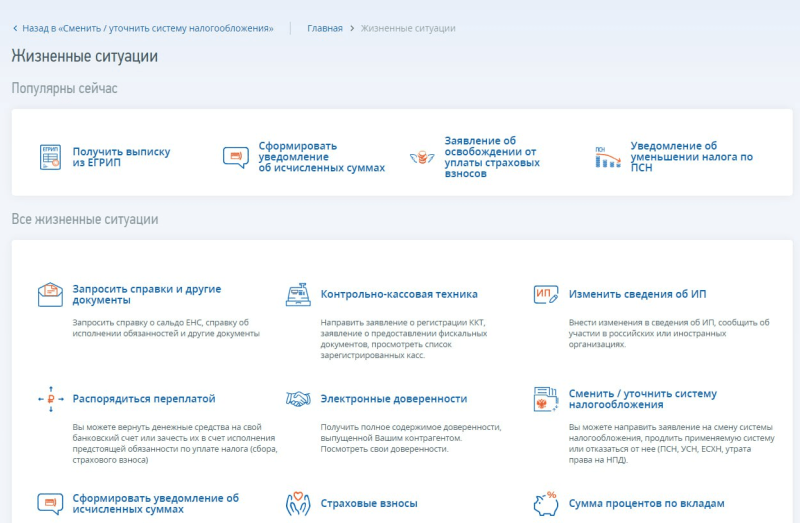Open 'Заявление об освобождении от уплаты страховых взносов'

click(492, 157)
